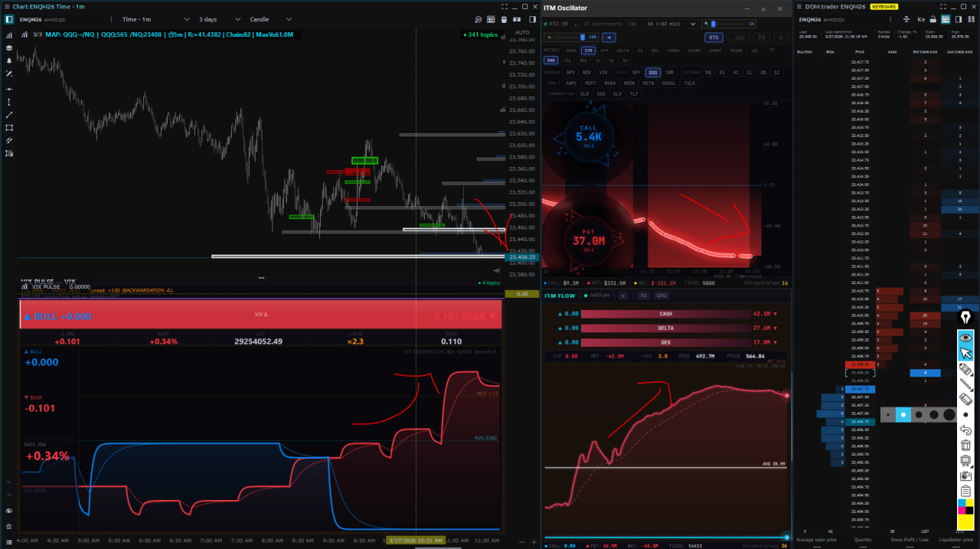
Task: Toggle the RTD button in ITM Oscillator
Action: click(714, 37)
